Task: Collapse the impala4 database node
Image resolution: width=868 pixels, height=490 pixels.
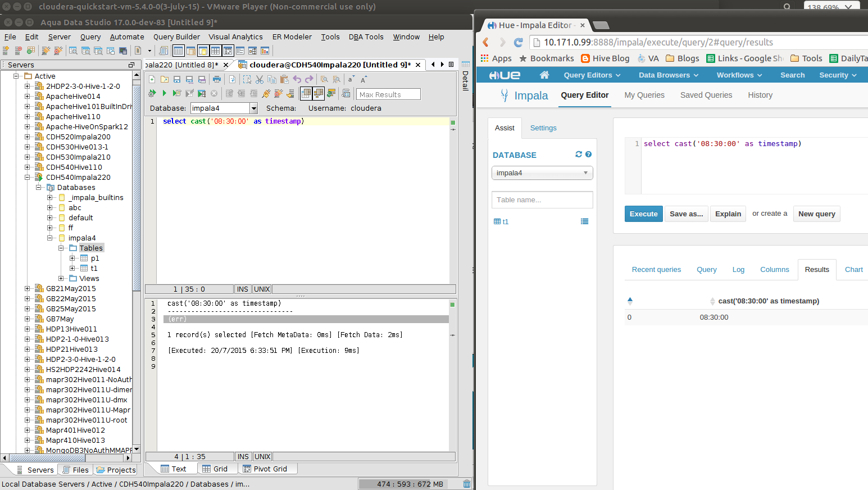Action: click(49, 238)
